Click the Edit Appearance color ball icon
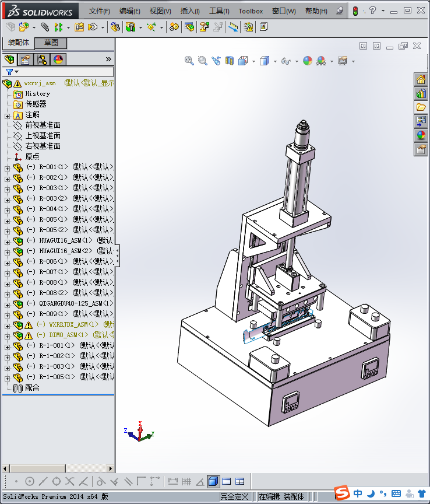 (x=308, y=61)
